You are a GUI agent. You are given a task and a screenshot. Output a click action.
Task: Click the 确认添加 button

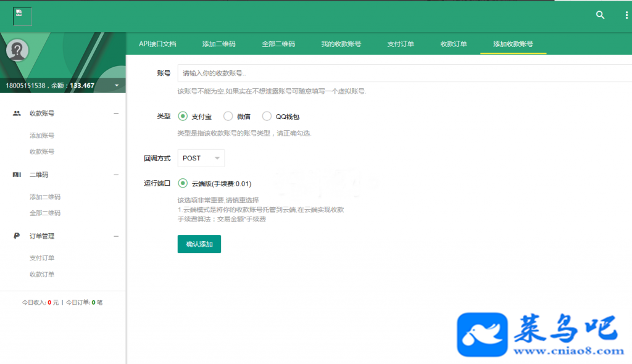pos(199,244)
